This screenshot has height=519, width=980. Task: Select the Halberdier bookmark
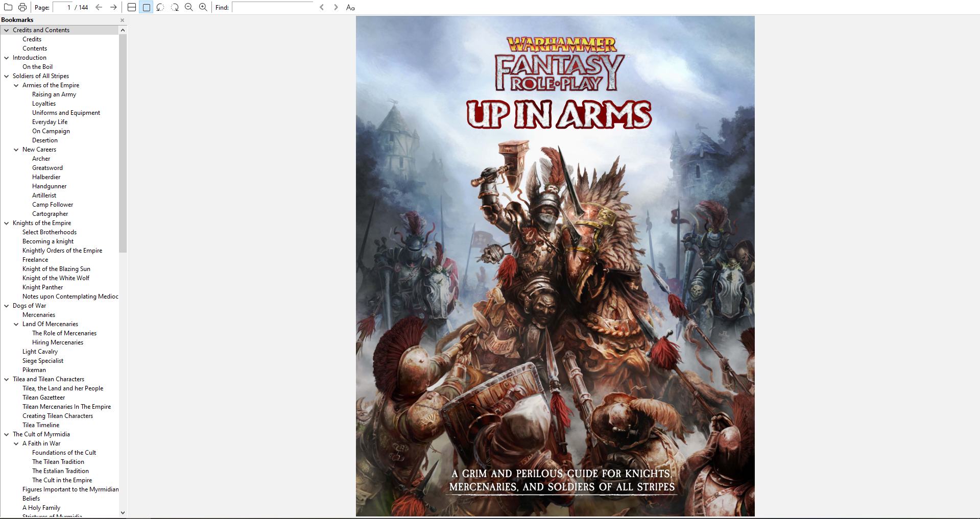pos(46,177)
